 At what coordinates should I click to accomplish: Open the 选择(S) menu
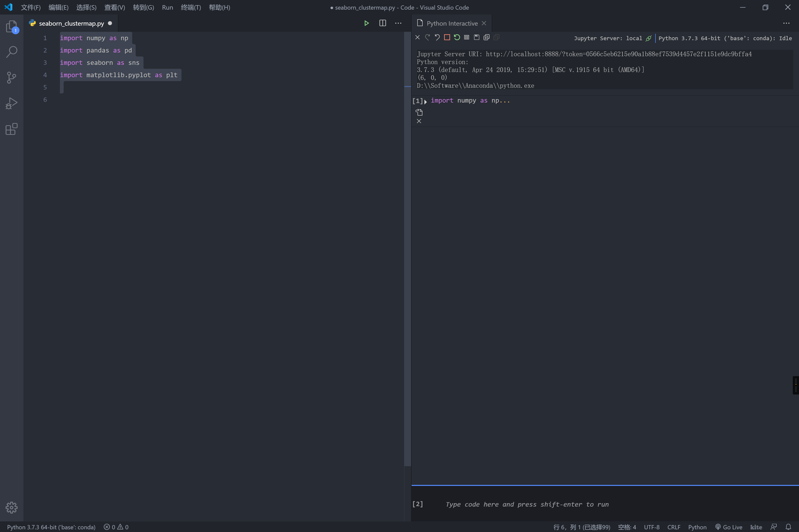click(x=86, y=7)
